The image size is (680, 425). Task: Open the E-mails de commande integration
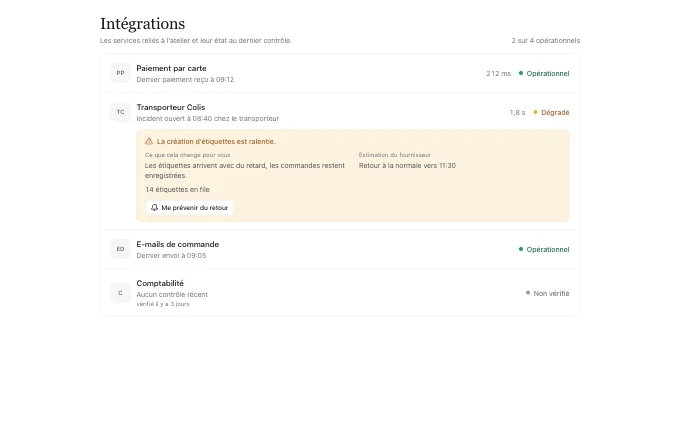[340, 249]
